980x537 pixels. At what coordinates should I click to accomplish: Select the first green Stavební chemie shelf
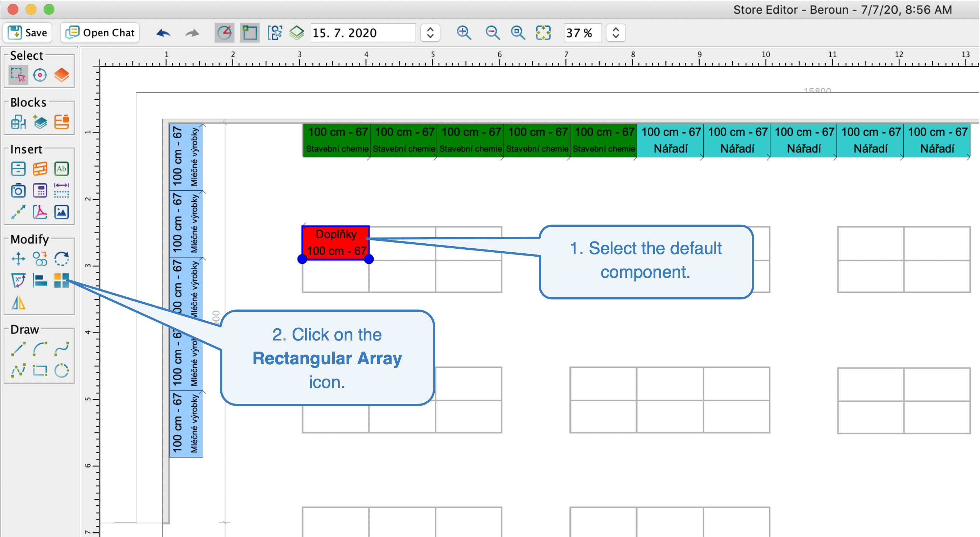pyautogui.click(x=337, y=140)
